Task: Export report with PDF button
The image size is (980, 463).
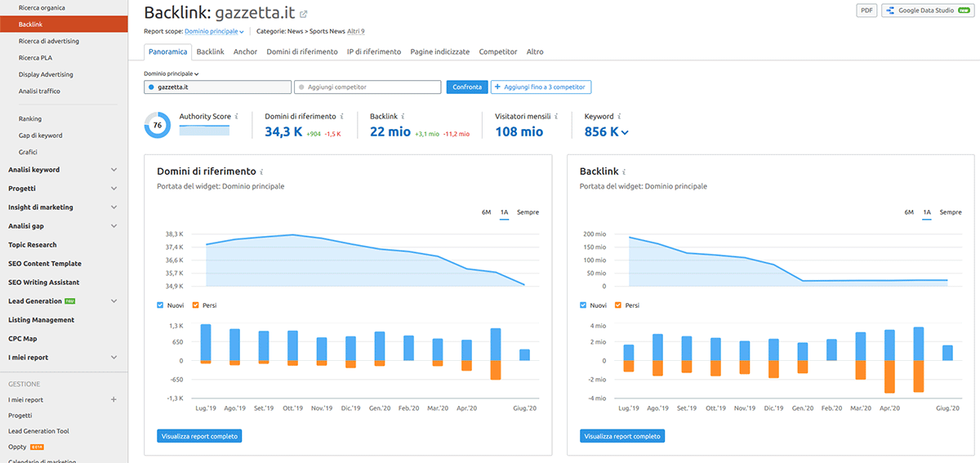Action: [x=866, y=11]
